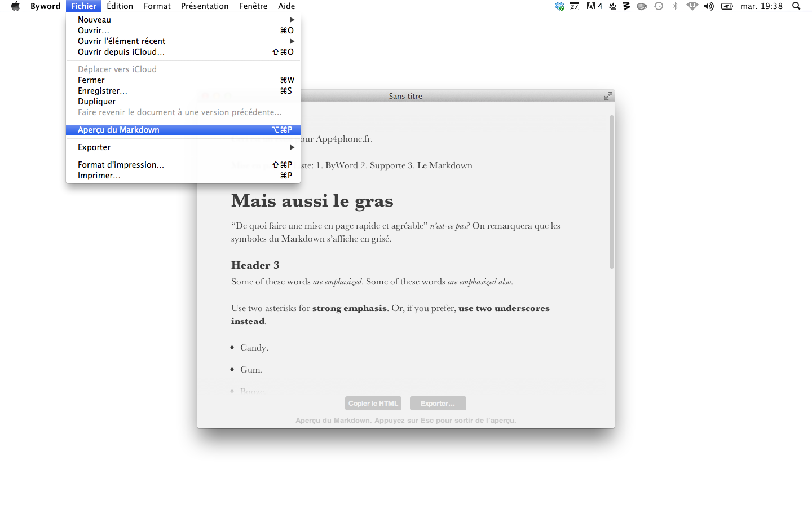Choose Dupliquer from the Fichier menu

[x=97, y=102]
